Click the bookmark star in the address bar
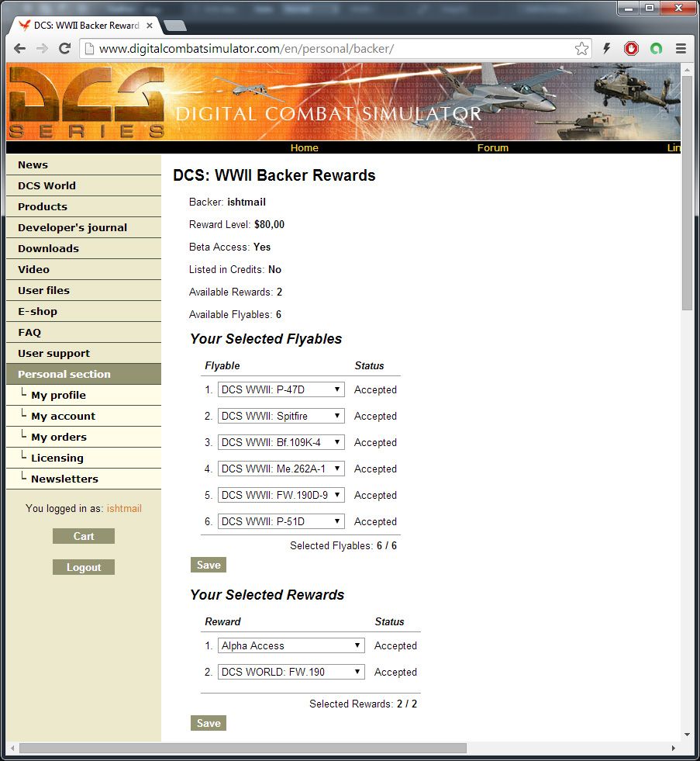The image size is (700, 761). [x=581, y=48]
